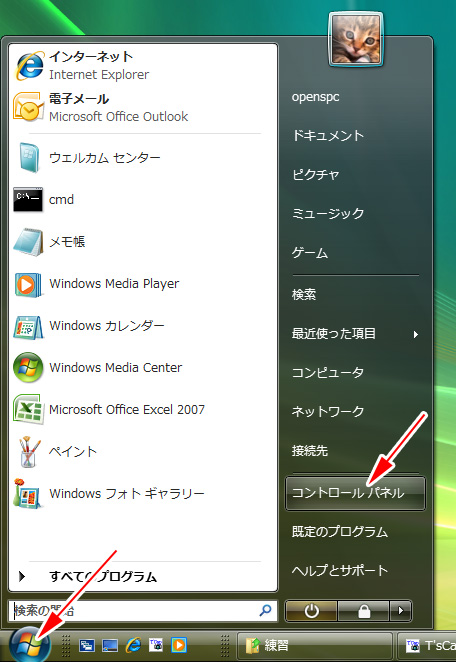This screenshot has width=456, height=662.
Task: Lock the computer with the lock button
Action: pos(363,611)
